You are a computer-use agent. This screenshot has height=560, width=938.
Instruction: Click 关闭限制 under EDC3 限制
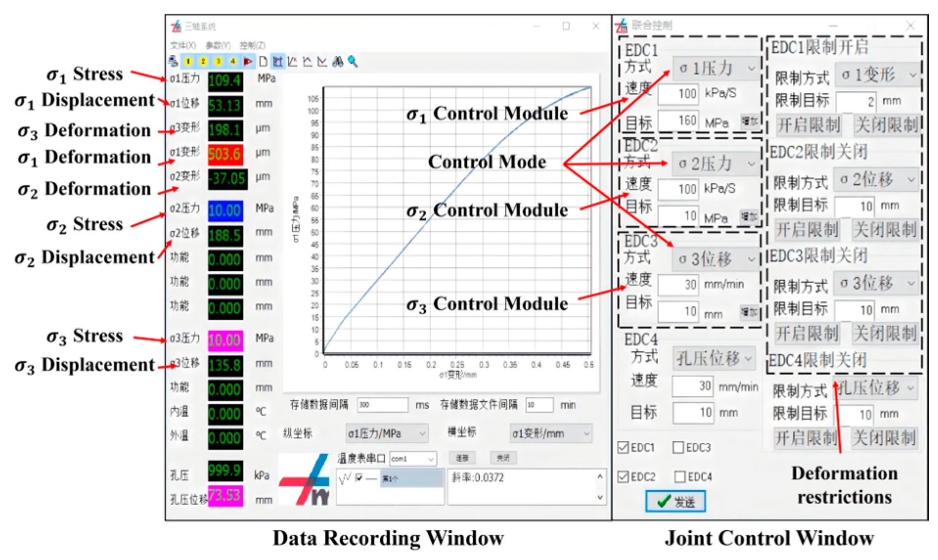(x=885, y=334)
